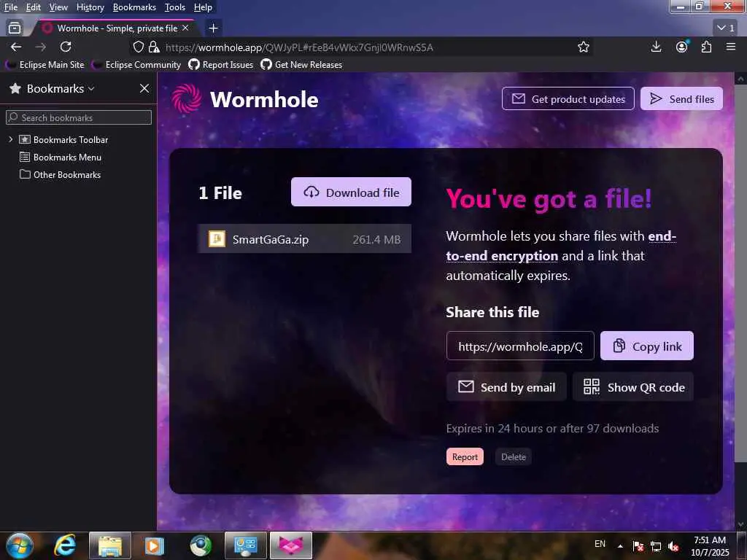This screenshot has width=747, height=560.
Task: Open the account profile icon
Action: coord(682,47)
